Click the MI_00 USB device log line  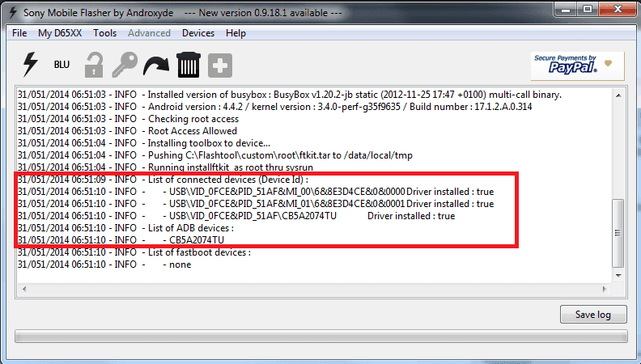256,192
